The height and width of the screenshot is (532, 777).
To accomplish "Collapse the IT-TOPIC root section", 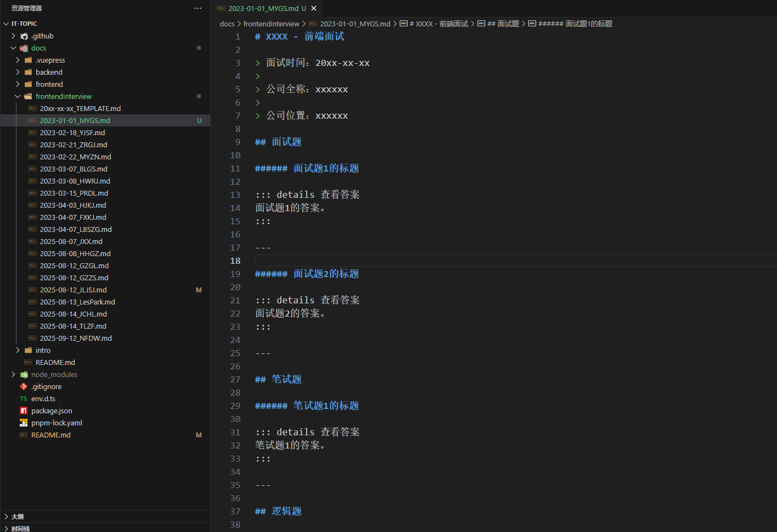I will coord(6,24).
